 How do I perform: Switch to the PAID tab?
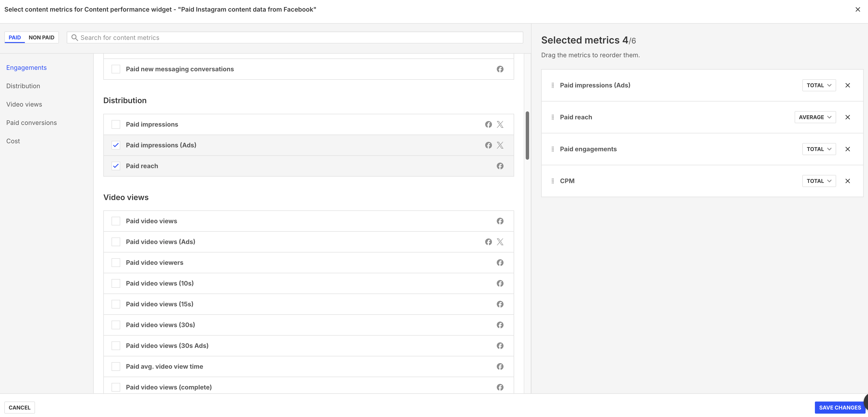point(15,37)
